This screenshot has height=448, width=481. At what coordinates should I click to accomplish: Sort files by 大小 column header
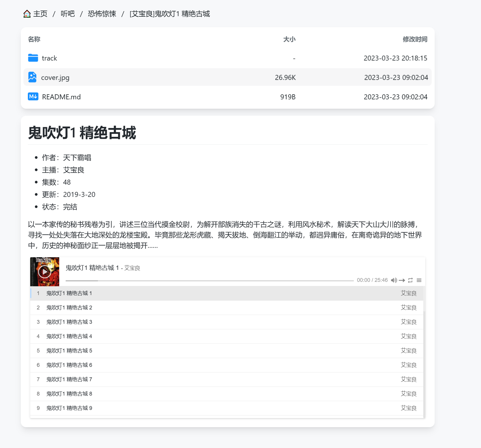coord(289,39)
